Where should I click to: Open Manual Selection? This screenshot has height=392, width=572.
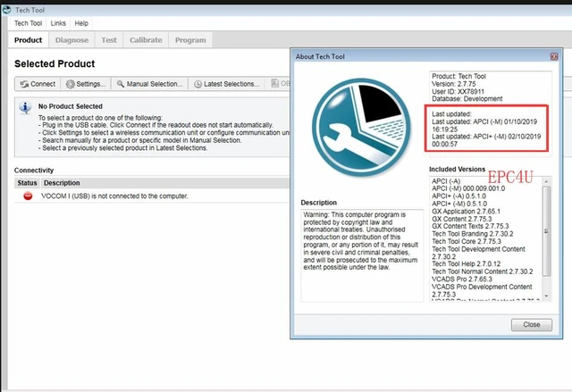coord(149,84)
